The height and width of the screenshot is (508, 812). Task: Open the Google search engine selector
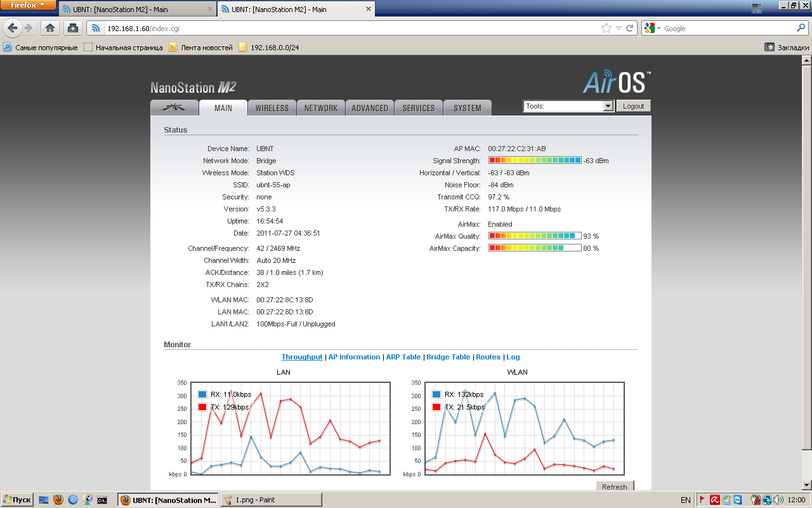[x=652, y=29]
